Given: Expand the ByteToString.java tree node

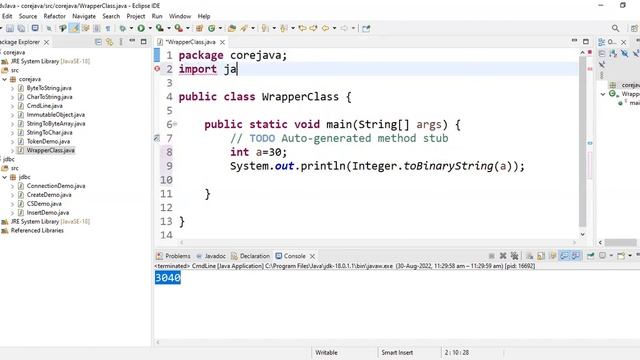Looking at the screenshot, I should (12, 88).
